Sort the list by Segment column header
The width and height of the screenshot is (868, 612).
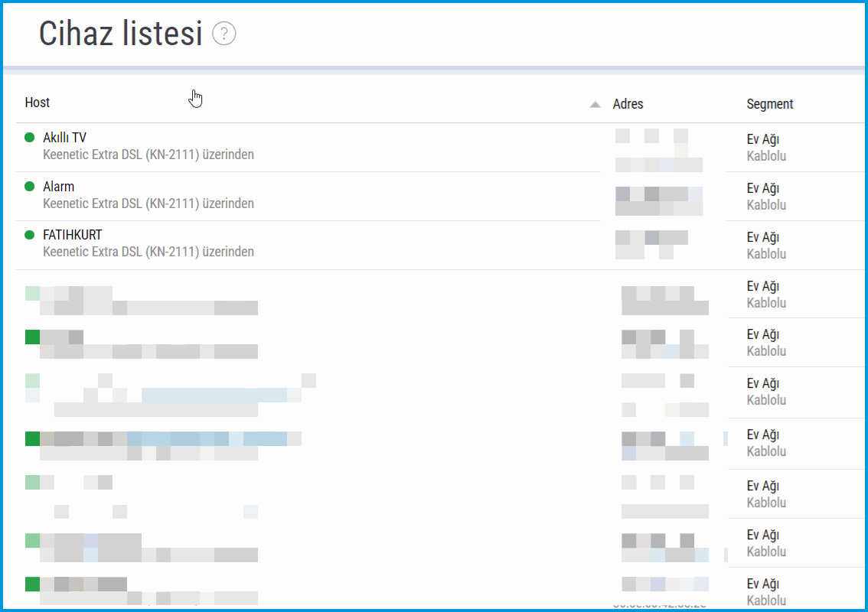tap(769, 104)
